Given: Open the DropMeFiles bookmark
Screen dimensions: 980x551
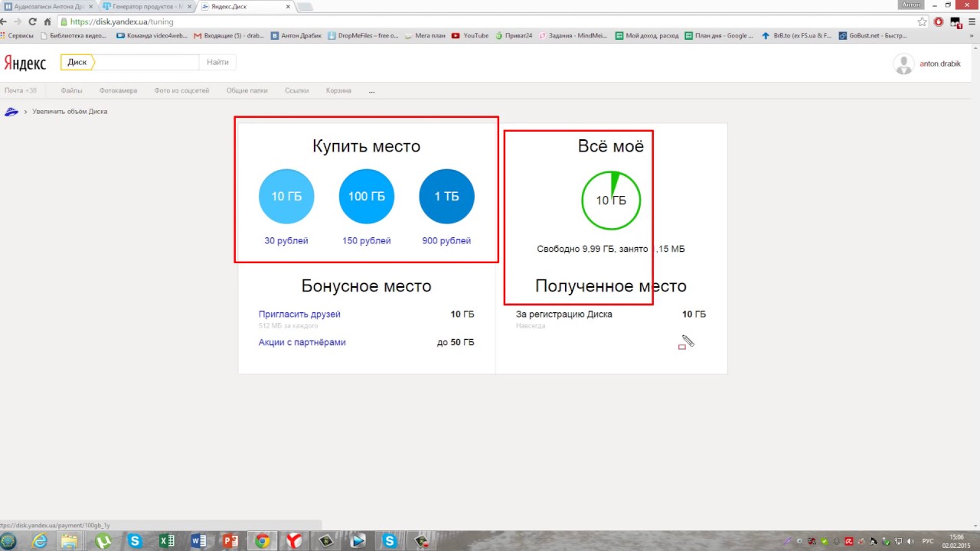Looking at the screenshot, I should 363,35.
